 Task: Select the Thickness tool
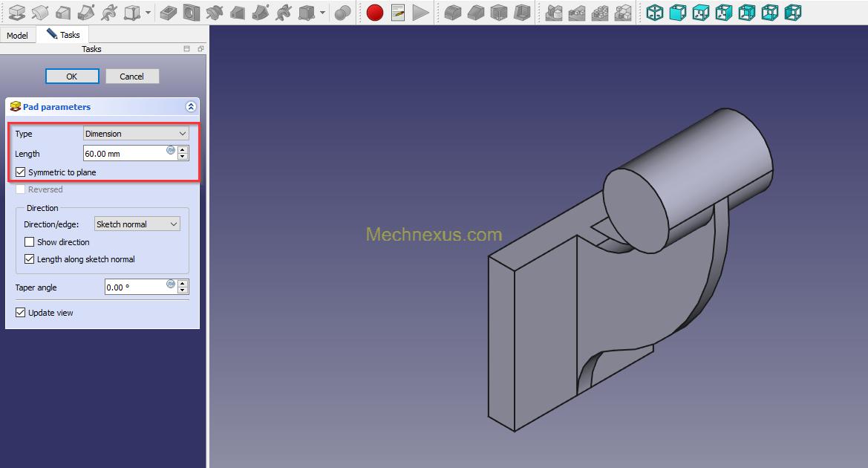coord(522,12)
